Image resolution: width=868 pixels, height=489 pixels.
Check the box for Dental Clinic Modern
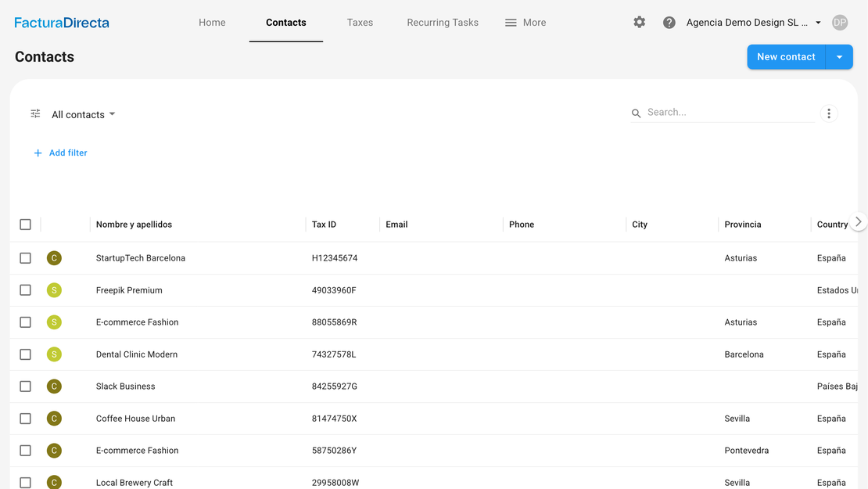[x=26, y=354]
